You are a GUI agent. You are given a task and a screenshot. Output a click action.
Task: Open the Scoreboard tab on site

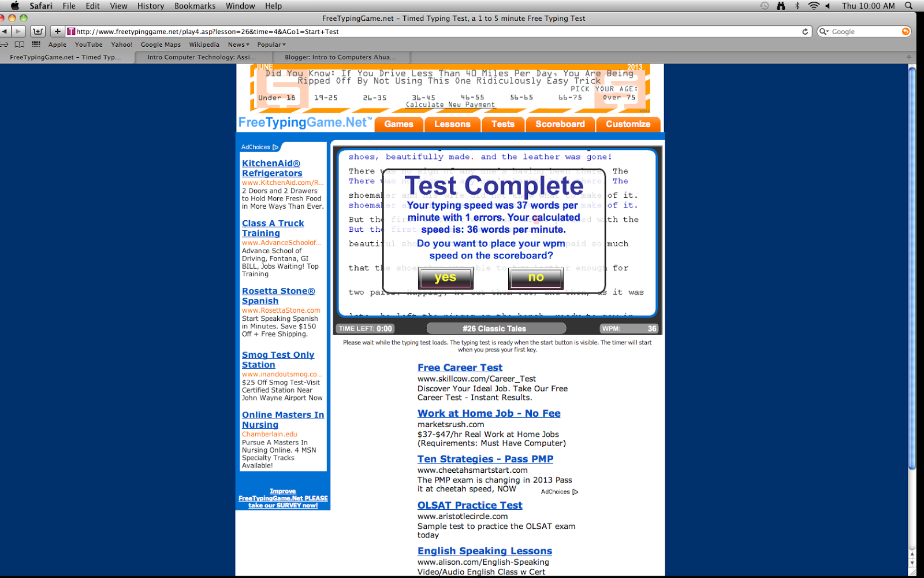pyautogui.click(x=560, y=124)
